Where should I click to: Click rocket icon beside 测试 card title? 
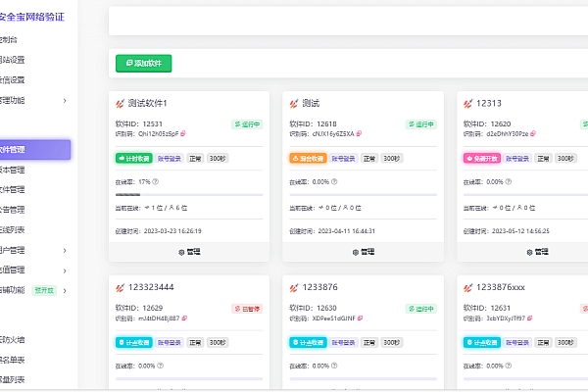click(x=294, y=104)
